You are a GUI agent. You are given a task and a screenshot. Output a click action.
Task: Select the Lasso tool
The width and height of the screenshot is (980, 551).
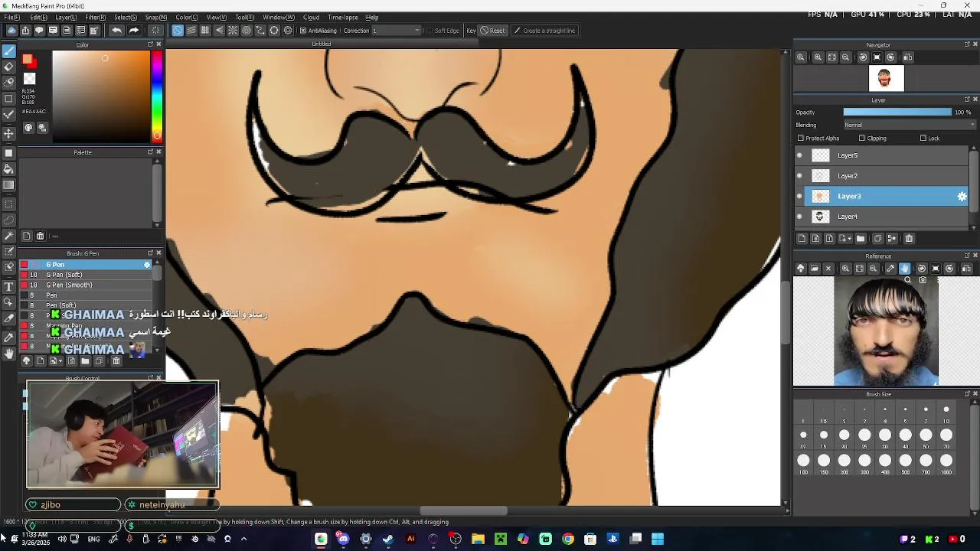(x=9, y=220)
